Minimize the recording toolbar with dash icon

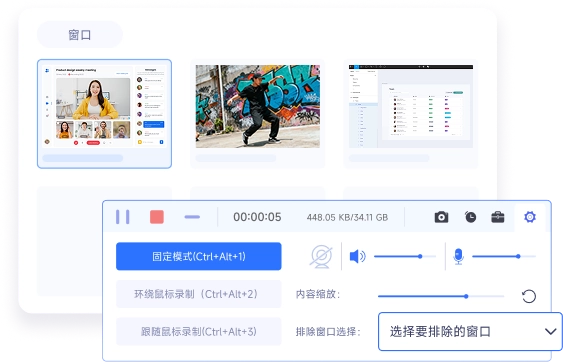[192, 217]
